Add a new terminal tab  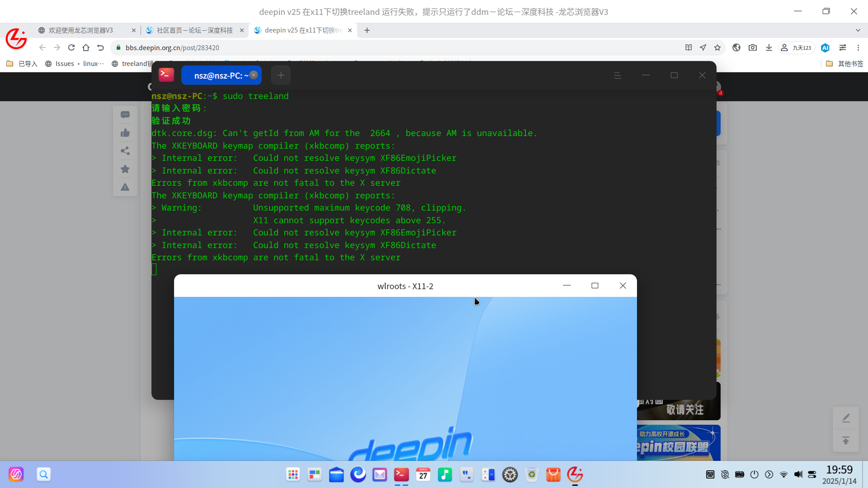point(281,75)
